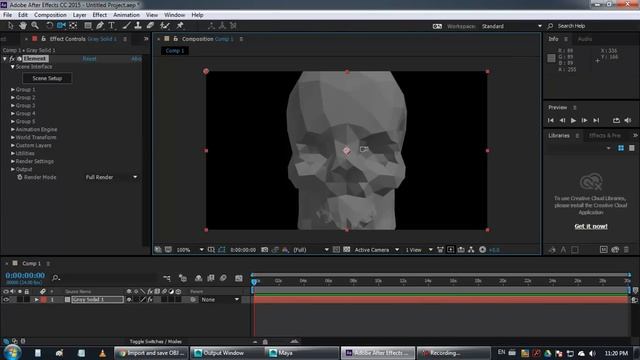Image resolution: width=640 pixels, height=360 pixels.
Task: Play the composition preview
Action: click(573, 120)
